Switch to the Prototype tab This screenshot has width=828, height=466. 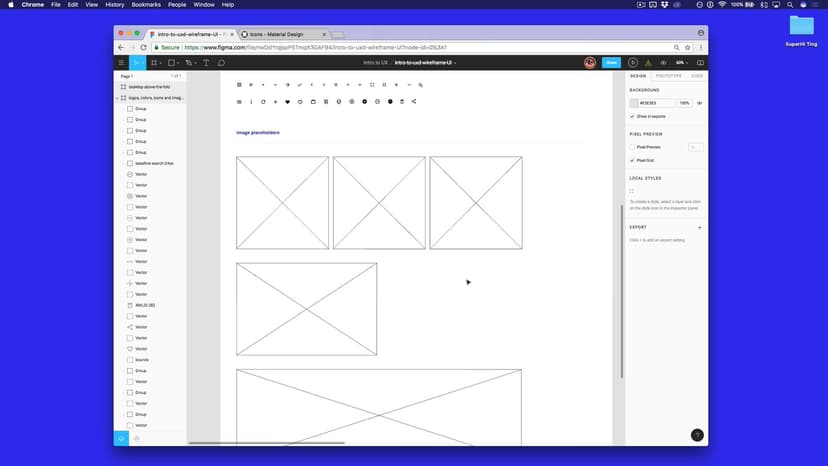[669, 76]
